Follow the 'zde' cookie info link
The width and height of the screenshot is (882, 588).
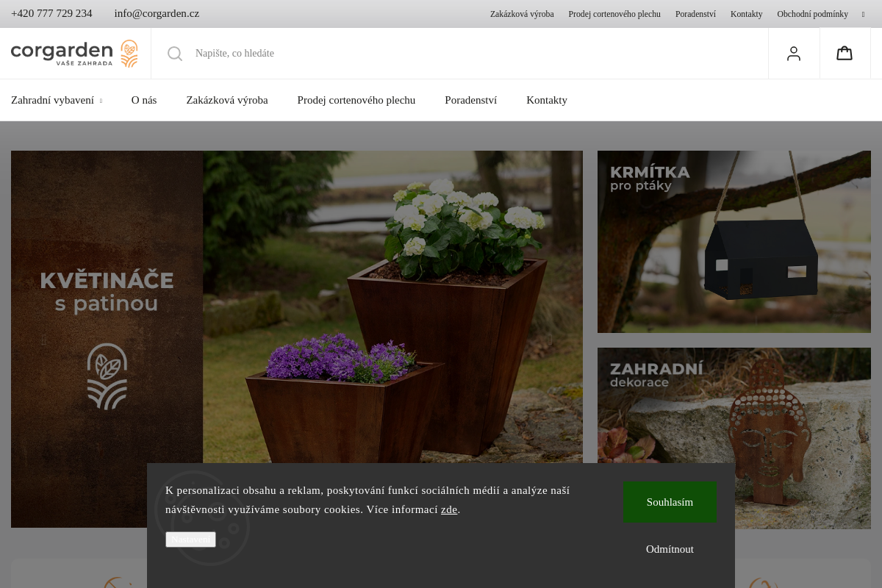[x=449, y=509]
